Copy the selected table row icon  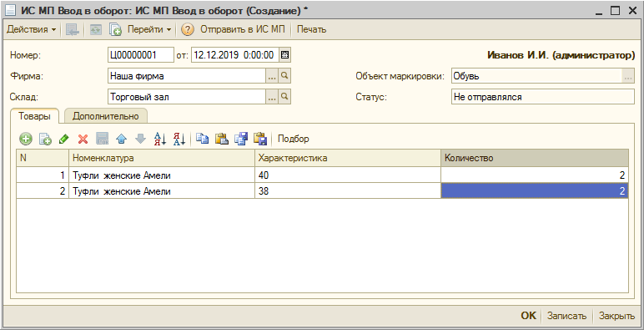click(x=45, y=139)
